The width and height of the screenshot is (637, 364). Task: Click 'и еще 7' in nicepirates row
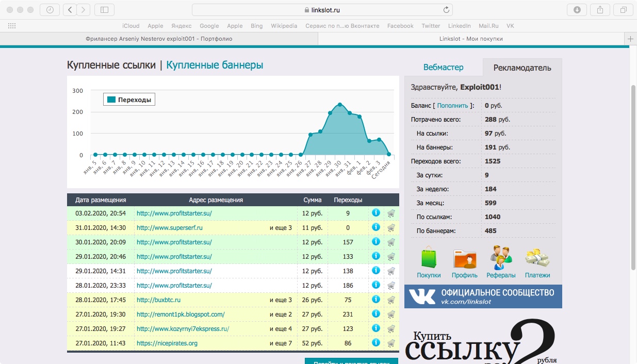pyautogui.click(x=280, y=343)
